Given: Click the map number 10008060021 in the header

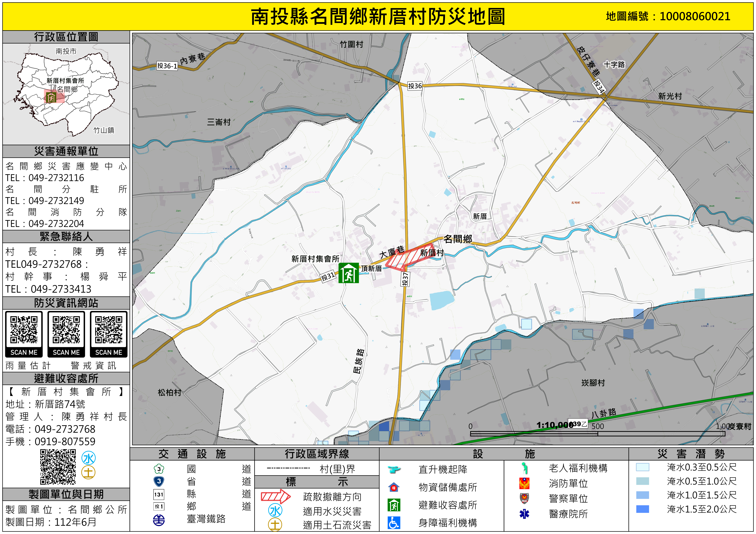Looking at the screenshot, I should click(x=695, y=16).
